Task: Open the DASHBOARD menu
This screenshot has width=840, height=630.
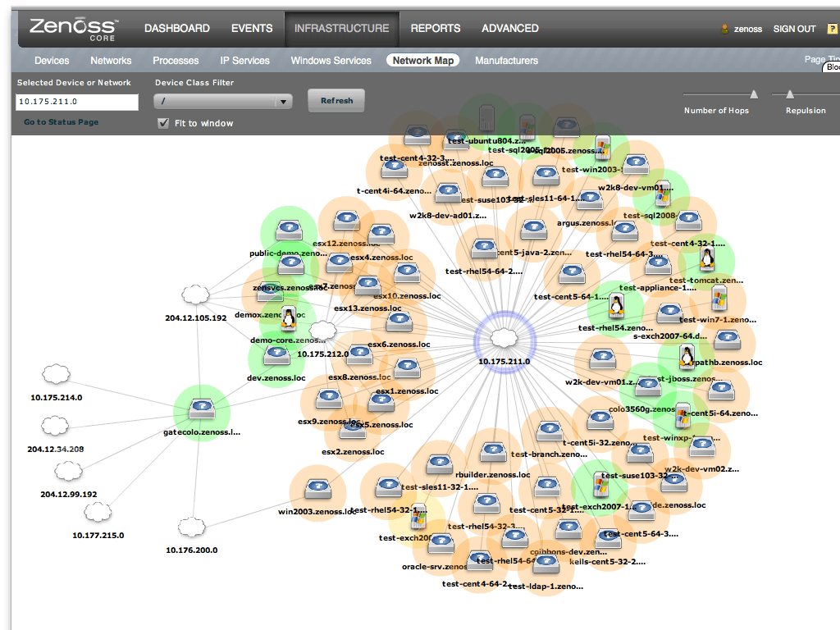Action: tap(177, 29)
